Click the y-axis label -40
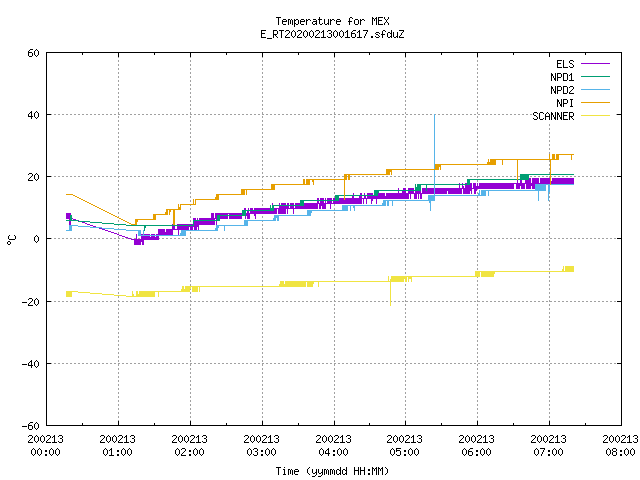The height and width of the screenshot is (480, 640). (31, 364)
